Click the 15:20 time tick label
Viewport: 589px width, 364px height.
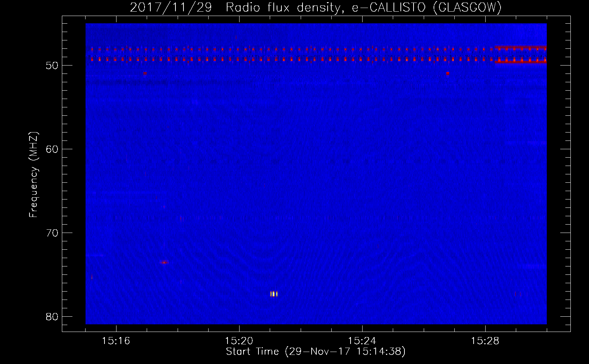pyautogui.click(x=239, y=341)
